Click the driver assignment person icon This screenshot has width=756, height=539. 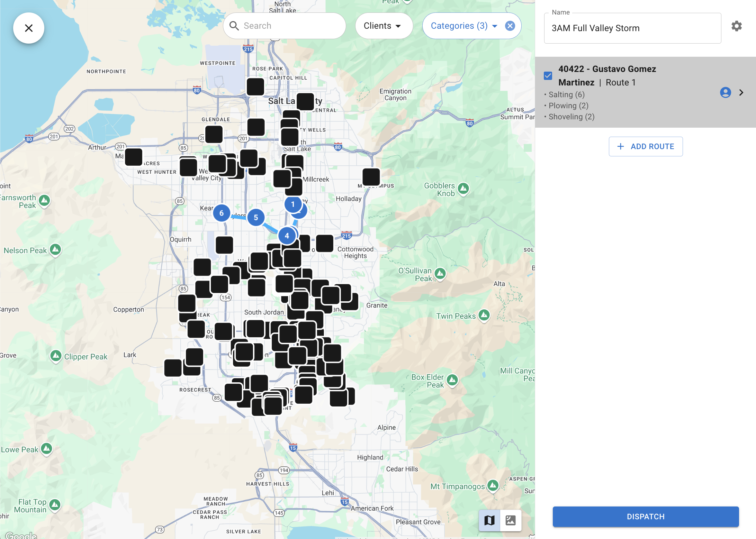coord(725,92)
